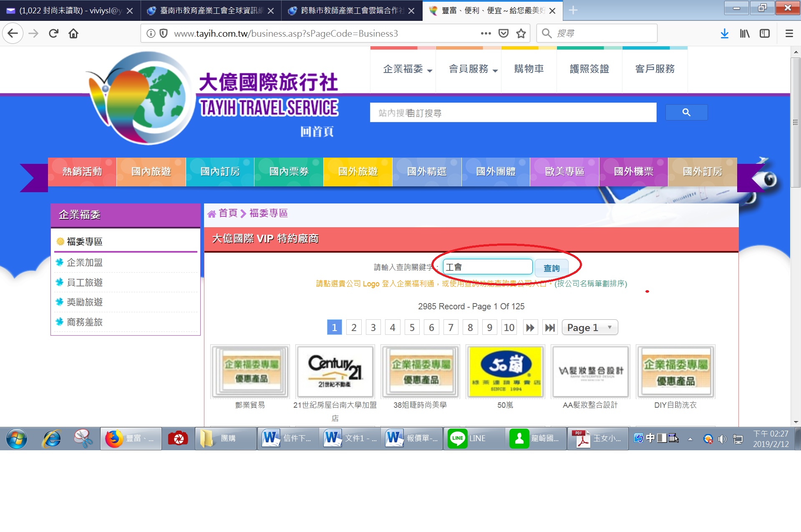Open Firefox hamburger menu
Image resolution: width=801 pixels, height=532 pixels.
tap(789, 33)
